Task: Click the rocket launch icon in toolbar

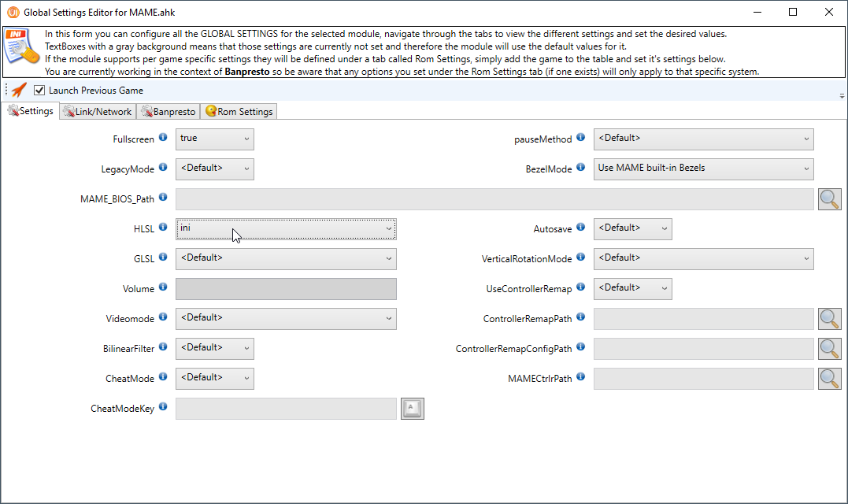Action: point(19,91)
